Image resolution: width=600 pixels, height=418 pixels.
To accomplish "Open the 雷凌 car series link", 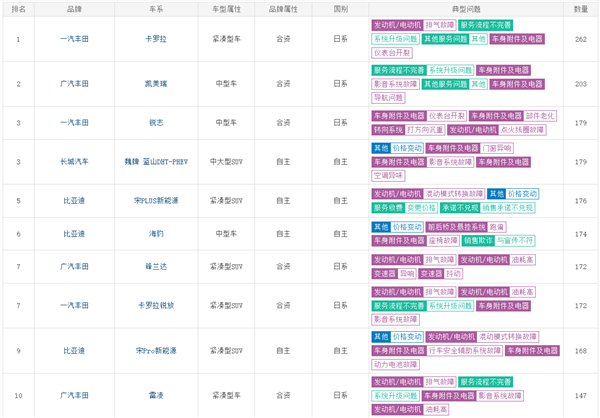I will click(156, 396).
